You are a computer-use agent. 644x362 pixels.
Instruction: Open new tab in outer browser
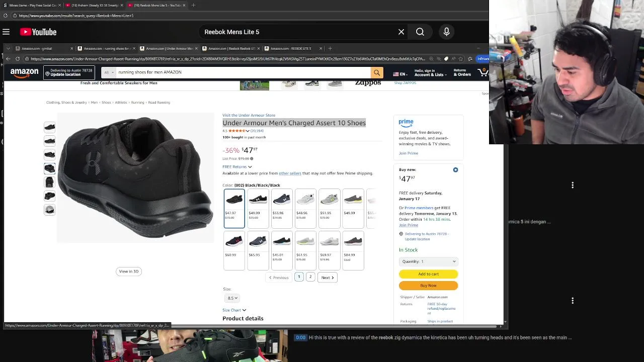[193, 5]
